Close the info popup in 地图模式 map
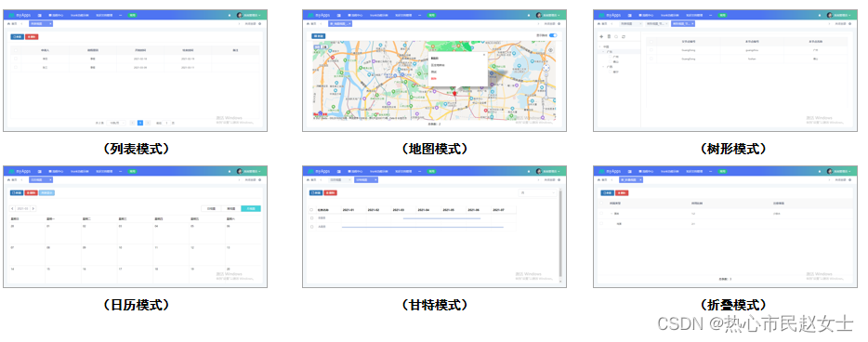Screen dimensions: 868x342 [483, 54]
